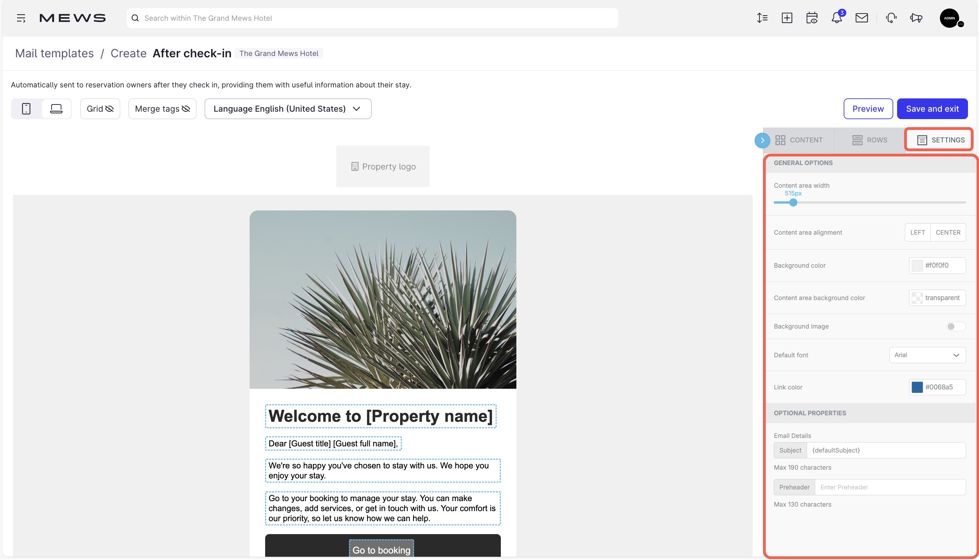Switch to desktop laptop preview
This screenshot has width=979, height=560.
[56, 109]
